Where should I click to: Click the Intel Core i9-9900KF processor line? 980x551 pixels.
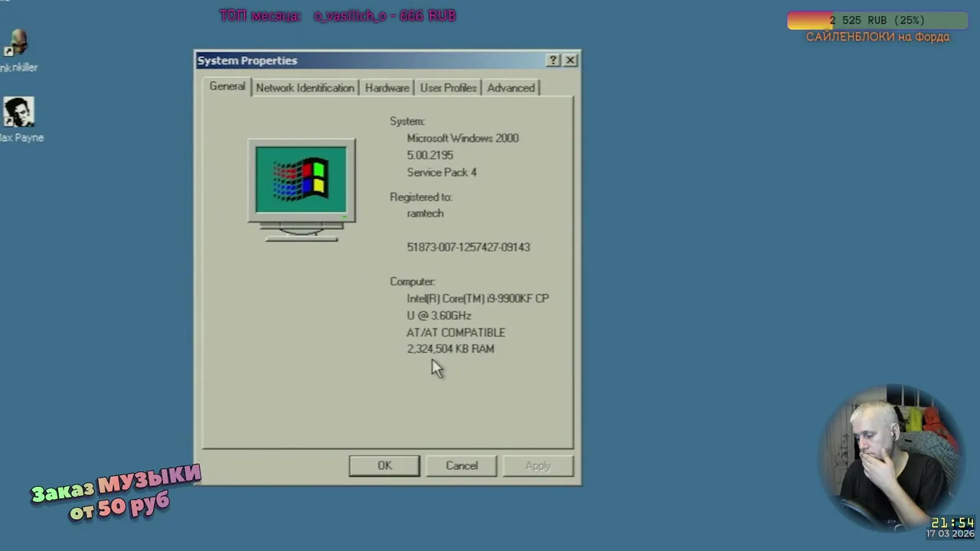478,298
